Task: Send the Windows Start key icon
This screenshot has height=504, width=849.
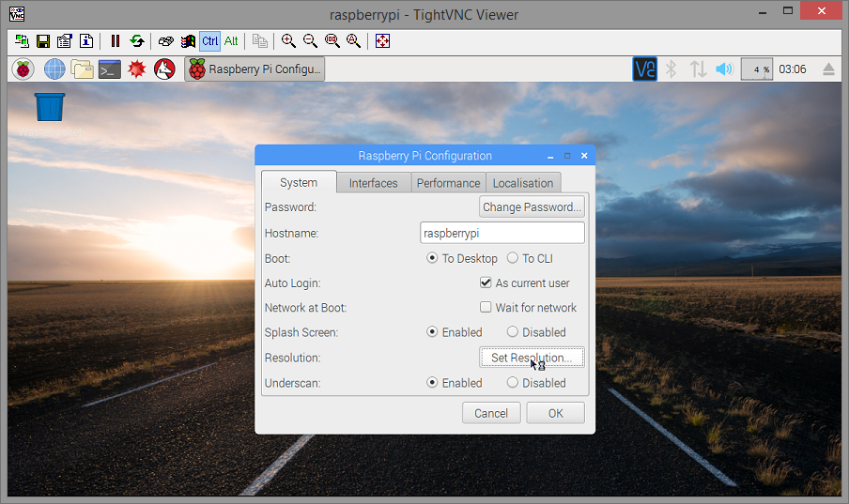Action: tap(188, 41)
